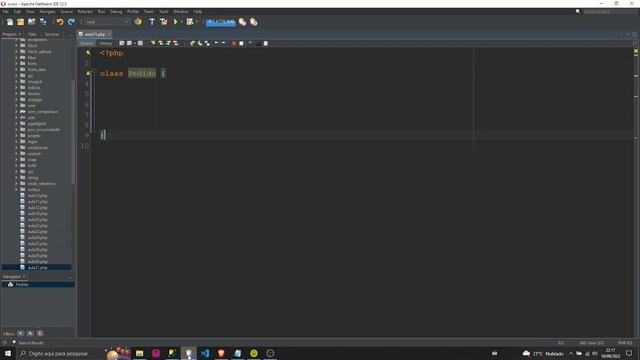Toggle the first Navigator filter button

pos(20,333)
